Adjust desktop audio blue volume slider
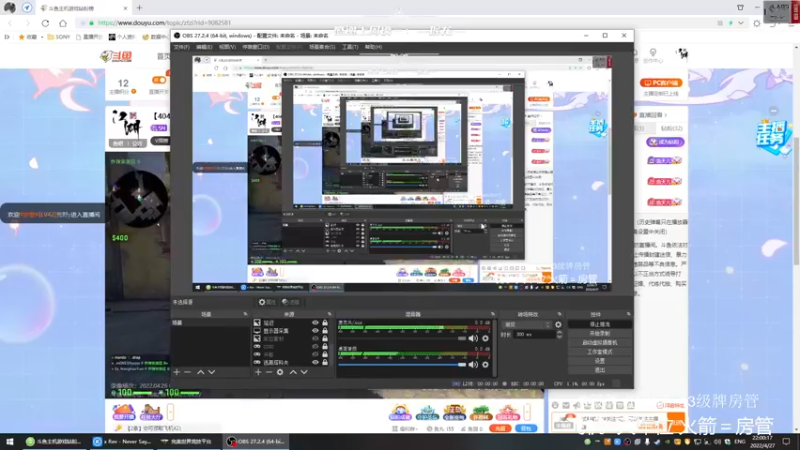 coord(402,364)
